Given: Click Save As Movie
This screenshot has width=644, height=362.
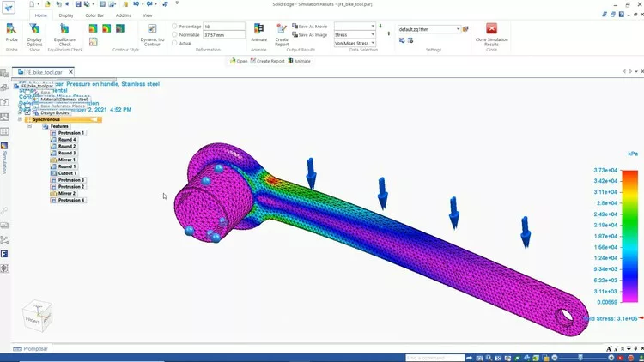Looking at the screenshot, I should [x=310, y=27].
